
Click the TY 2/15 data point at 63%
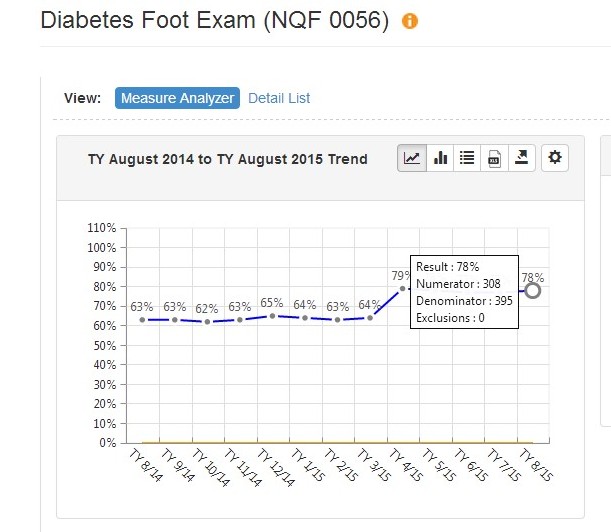point(338,320)
